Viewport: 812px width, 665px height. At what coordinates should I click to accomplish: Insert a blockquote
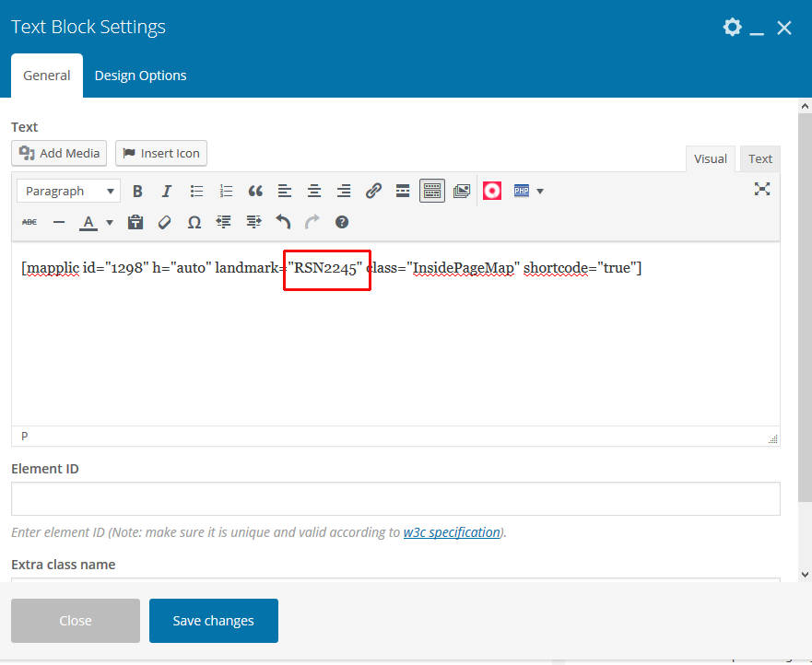(255, 192)
